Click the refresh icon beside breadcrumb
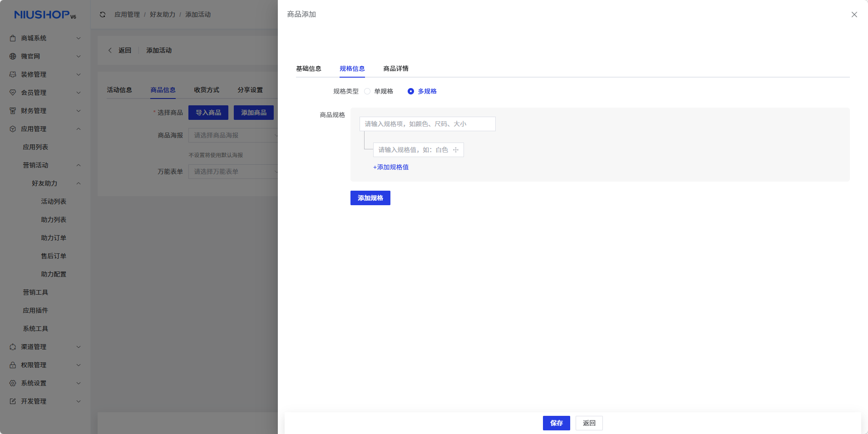Screen dimensions: 868x434 point(103,15)
